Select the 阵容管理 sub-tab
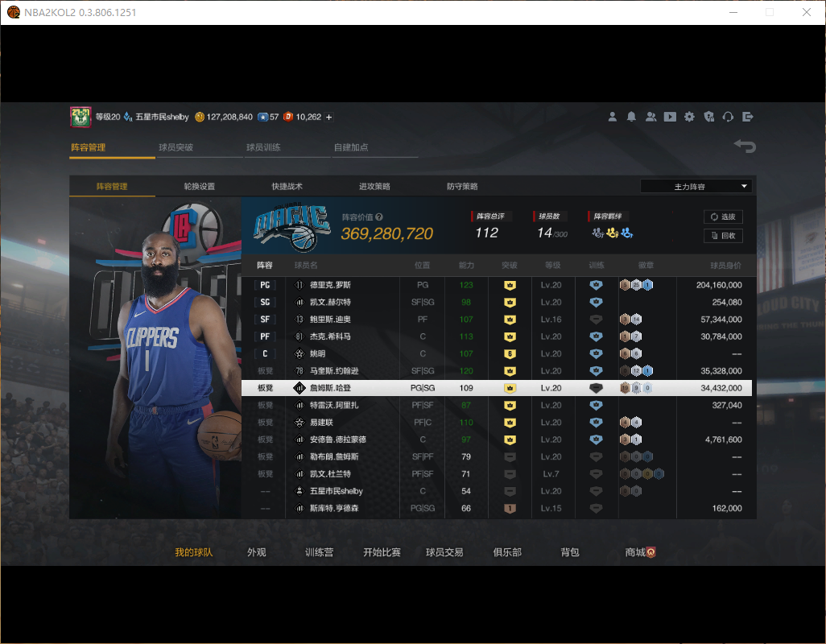This screenshot has height=644, width=826. 112,187
